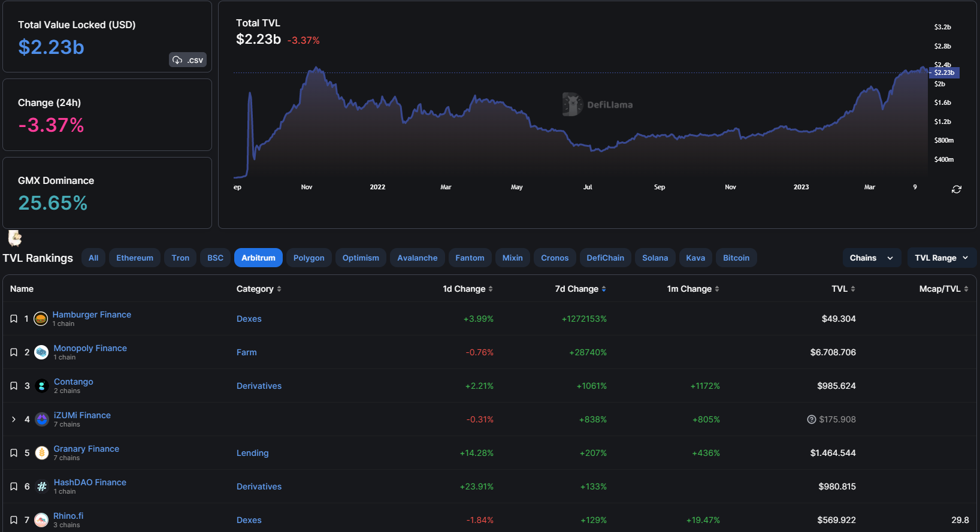980x532 pixels.
Task: Open Monopoly Finance protocol page
Action: 90,348
